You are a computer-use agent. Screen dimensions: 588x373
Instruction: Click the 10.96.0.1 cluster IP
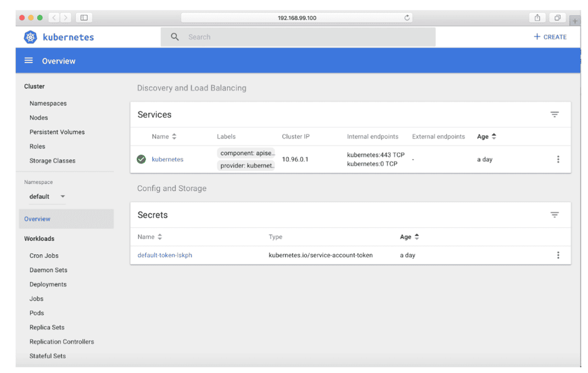pyautogui.click(x=295, y=159)
